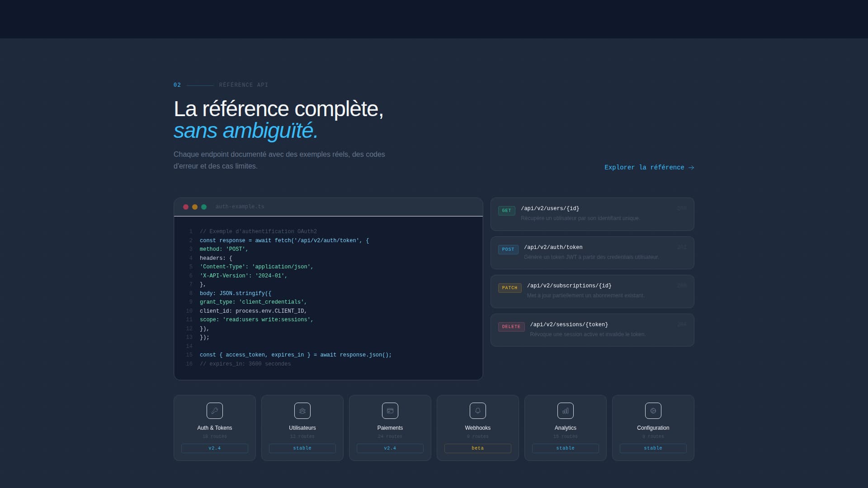
Task: Click the bar chart icon above Analytics
Action: pos(566,411)
